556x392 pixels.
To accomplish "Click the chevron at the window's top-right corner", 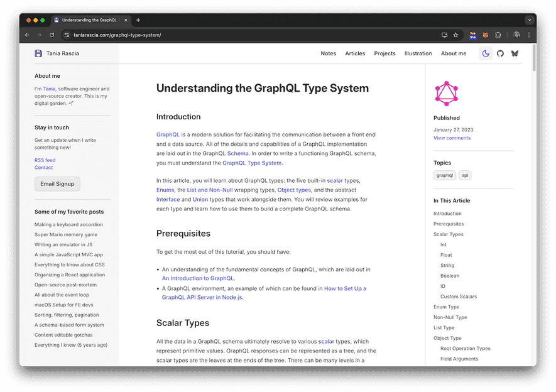I will (x=530, y=19).
